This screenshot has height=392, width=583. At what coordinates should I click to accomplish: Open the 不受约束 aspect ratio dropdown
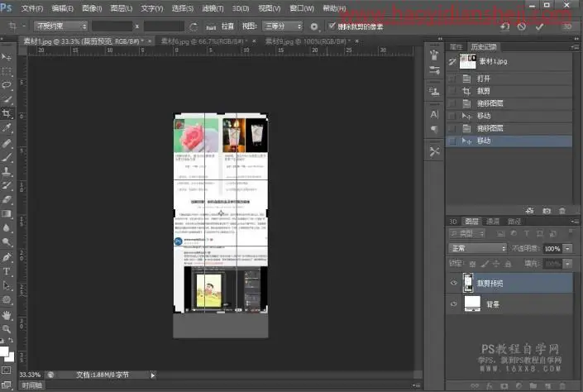61,26
